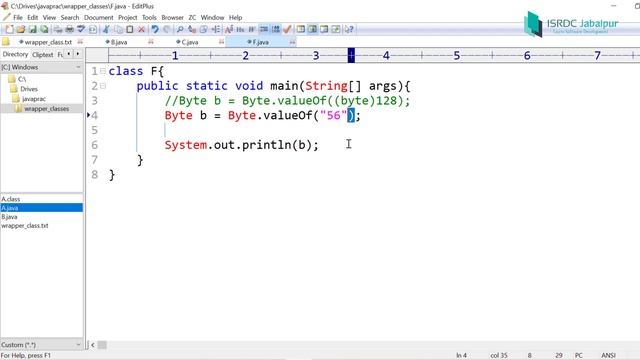Image resolution: width=640 pixels, height=360 pixels.
Task: Toggle line numbers display in toolbar
Action: [276, 29]
